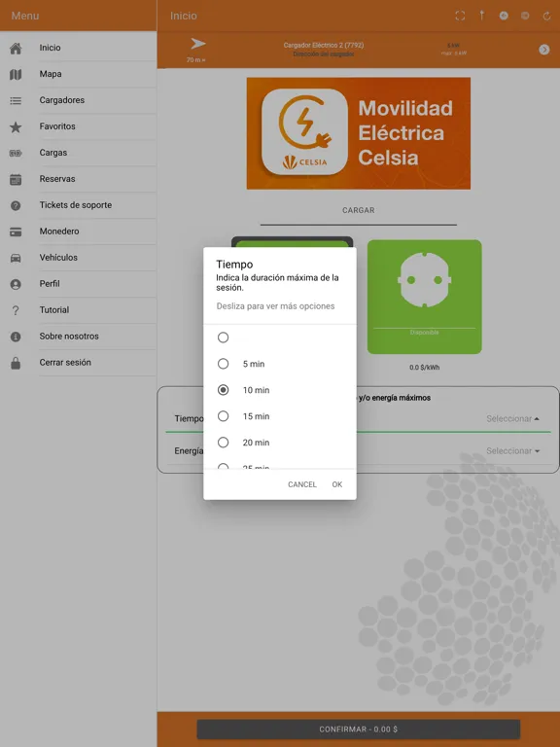Viewport: 560px width, 747px height.
Task: Click the round back-arrow icon in header
Action: click(504, 16)
